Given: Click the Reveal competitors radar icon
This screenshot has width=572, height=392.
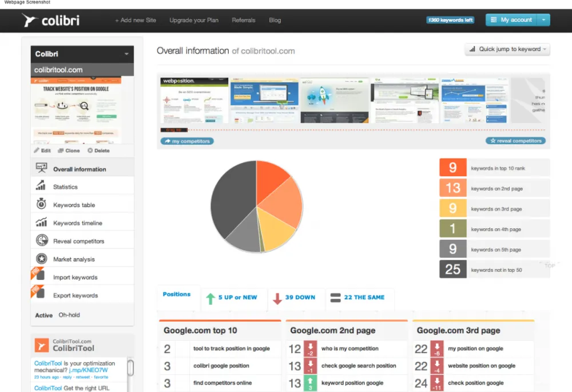Looking at the screenshot, I should click(x=42, y=240).
